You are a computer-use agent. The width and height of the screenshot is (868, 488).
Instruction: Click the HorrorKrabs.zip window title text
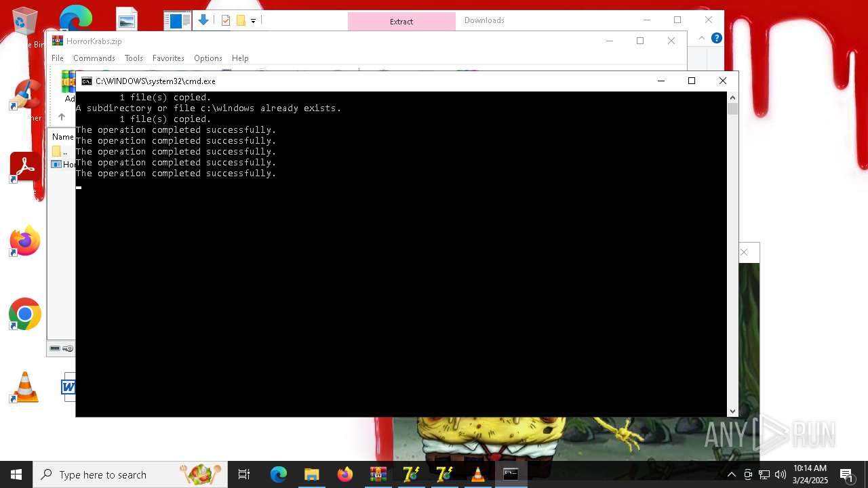(x=94, y=41)
